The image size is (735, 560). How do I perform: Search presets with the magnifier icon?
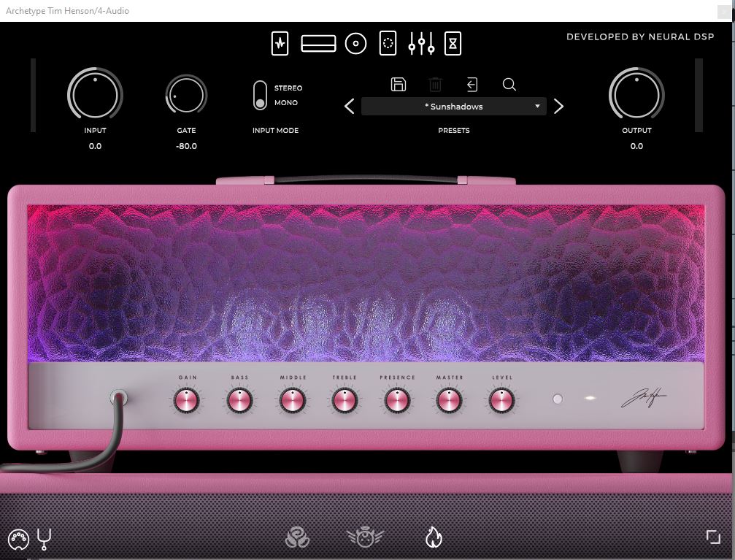[x=509, y=85]
